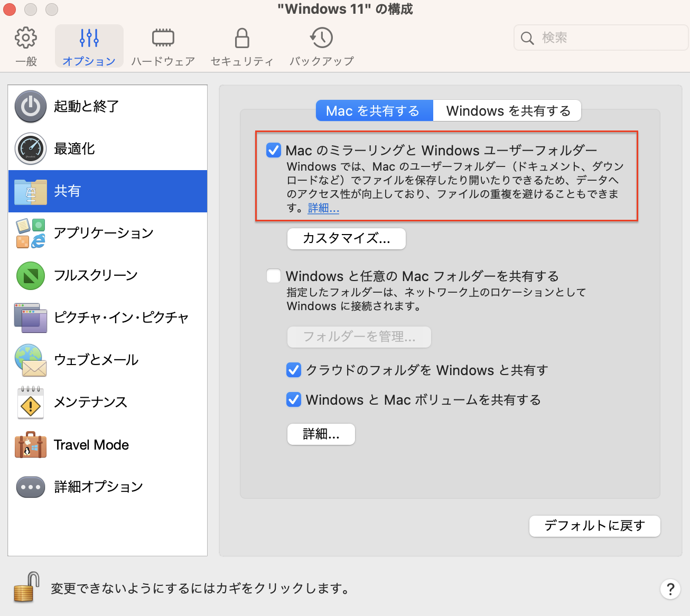Open 詳細オプション in the sidebar

tap(98, 487)
